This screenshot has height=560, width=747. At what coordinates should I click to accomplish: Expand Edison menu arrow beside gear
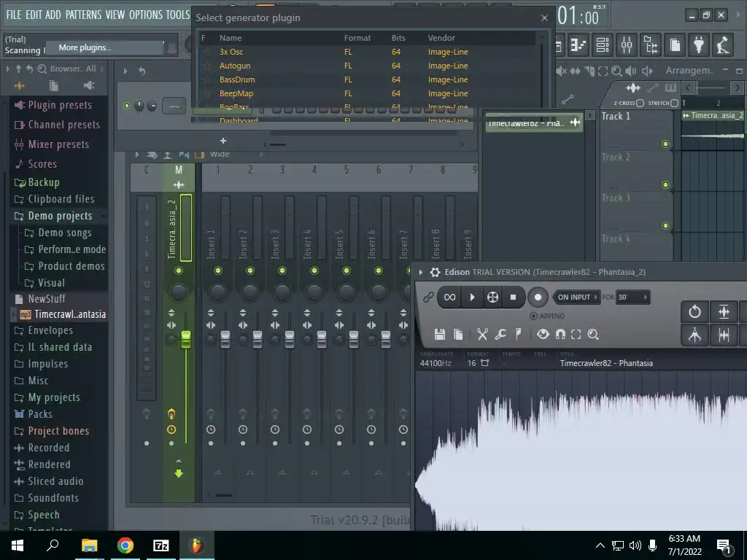[421, 273]
